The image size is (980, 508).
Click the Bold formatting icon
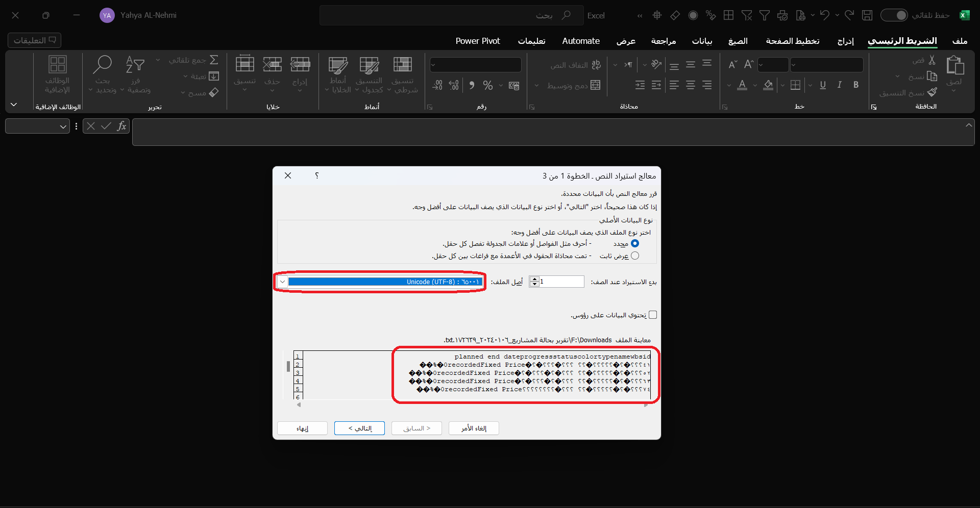(x=856, y=85)
